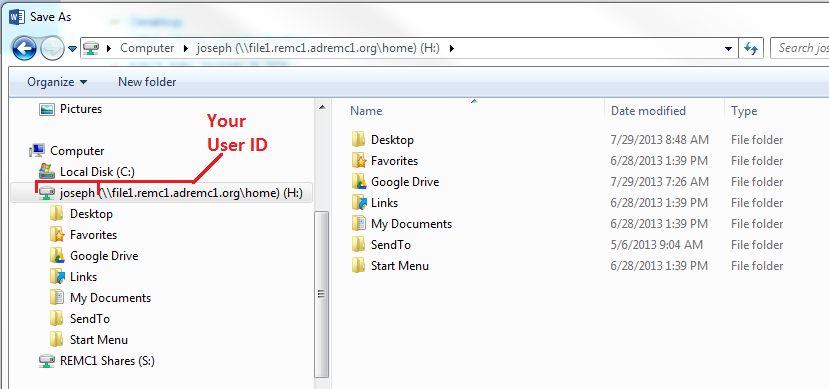Click the Computer monitor icon in tree
Viewport: 829px width, 389px height.
[38, 151]
